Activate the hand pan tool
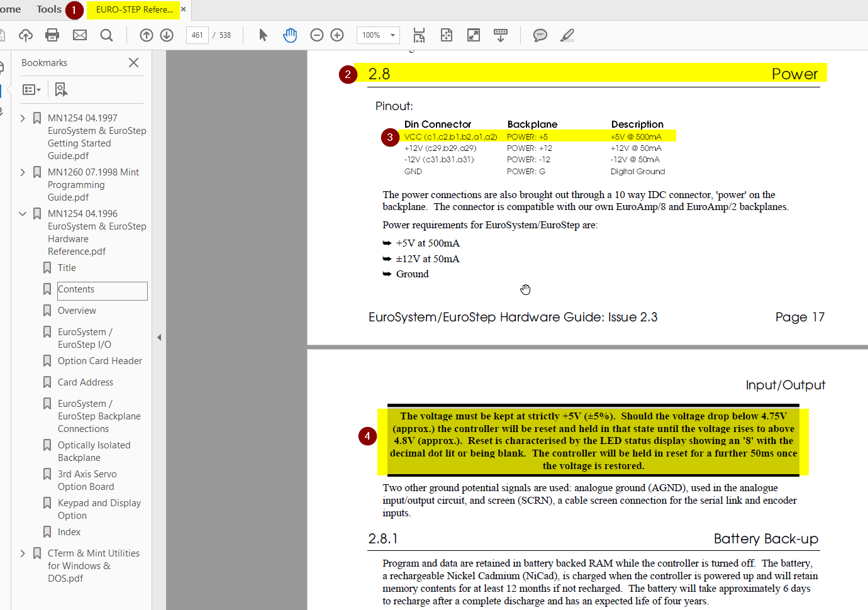 pyautogui.click(x=290, y=35)
